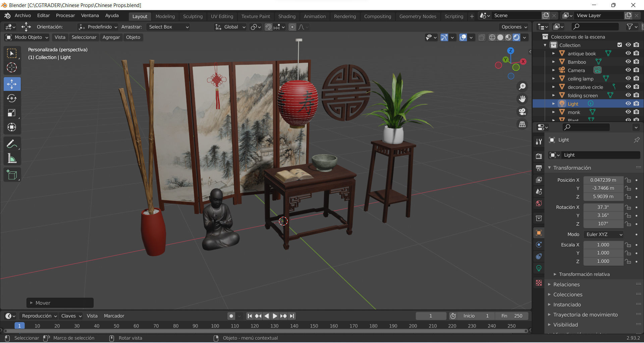
Task: Switch to the Geometry Nodes tab
Action: [x=418, y=16]
